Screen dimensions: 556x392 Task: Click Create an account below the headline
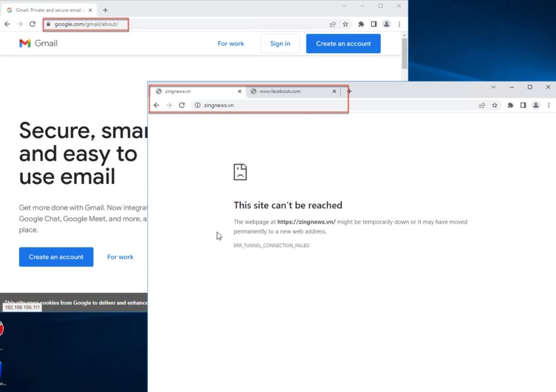(x=56, y=257)
